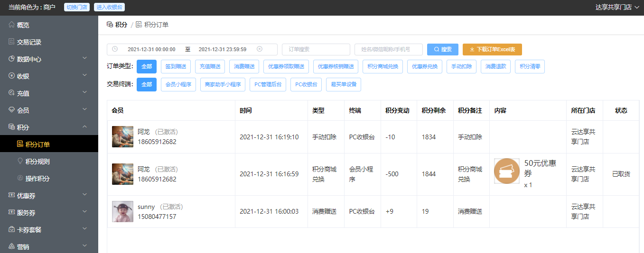Screen dimensions: 644x253
Task: Click the start date 2021-12-31 00:00:00
Action: pyautogui.click(x=151, y=49)
